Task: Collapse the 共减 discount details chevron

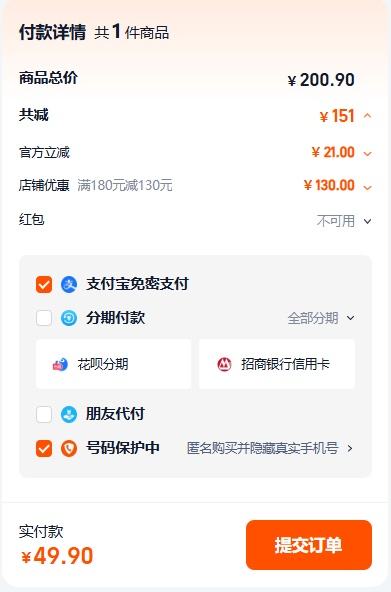Action: (368, 116)
